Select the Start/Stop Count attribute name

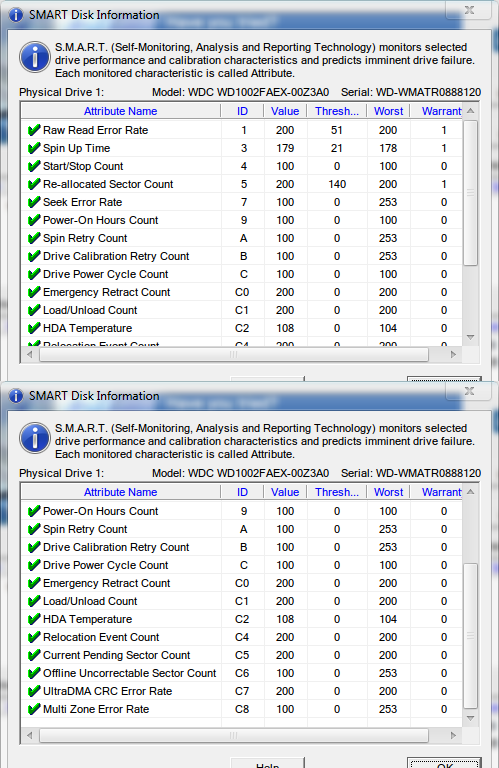point(83,167)
